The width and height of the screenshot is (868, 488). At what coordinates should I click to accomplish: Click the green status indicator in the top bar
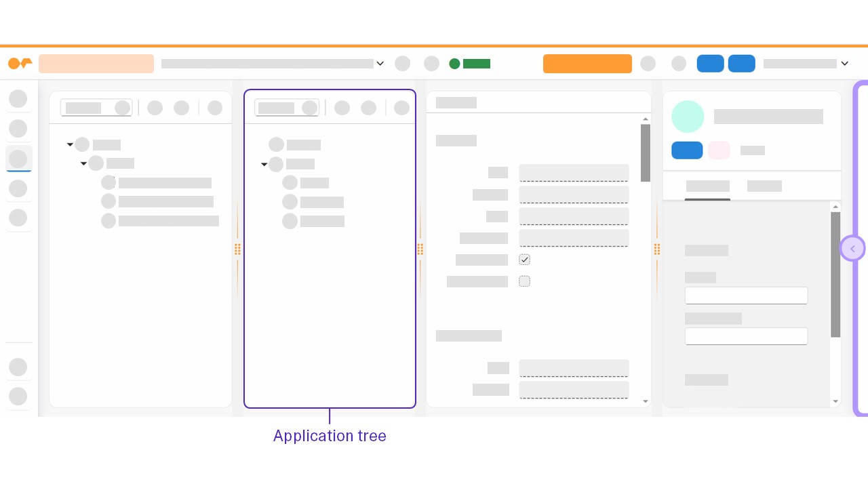point(454,64)
